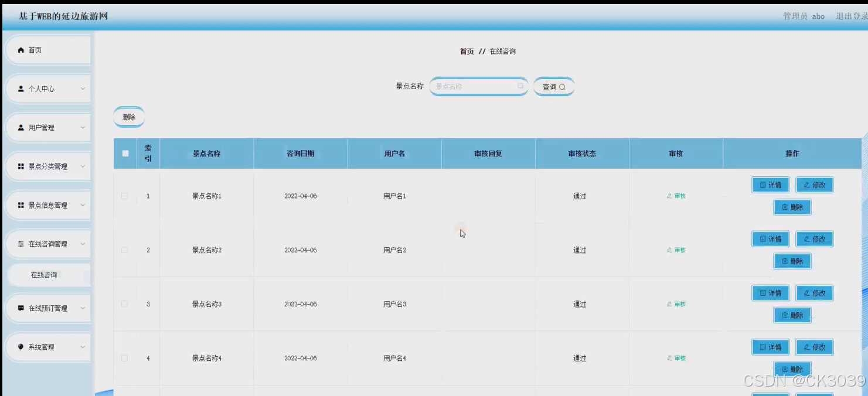This screenshot has height=396, width=868.
Task: Tick the checkbox for row 景点名称1
Action: coord(124,196)
